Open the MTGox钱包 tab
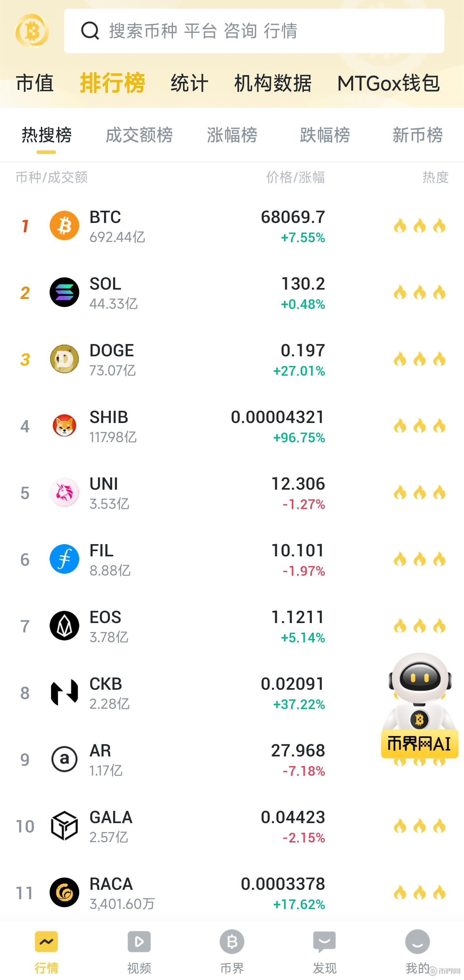The height and width of the screenshot is (980, 464). coord(388,83)
